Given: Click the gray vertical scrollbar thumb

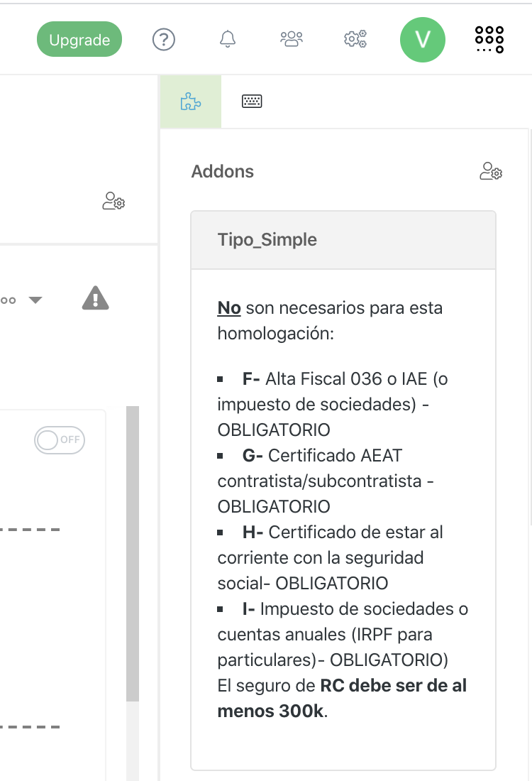Looking at the screenshot, I should [x=132, y=554].
